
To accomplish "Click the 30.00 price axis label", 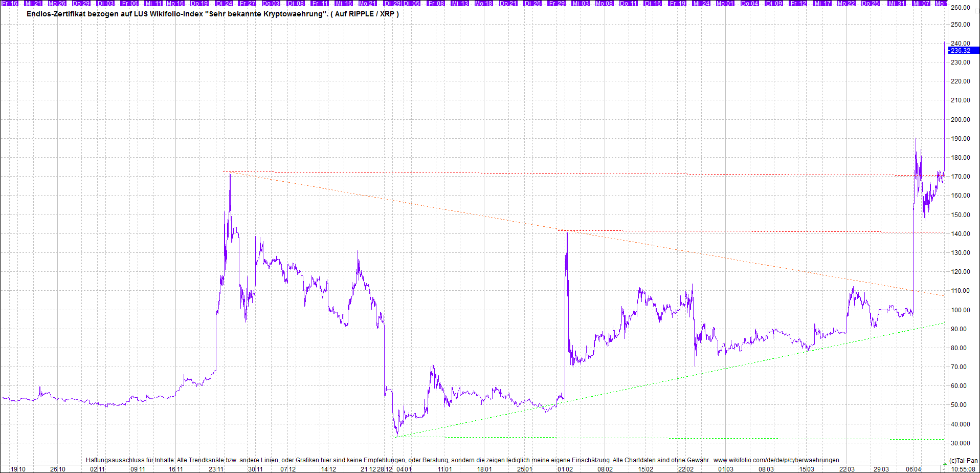I will [960, 443].
